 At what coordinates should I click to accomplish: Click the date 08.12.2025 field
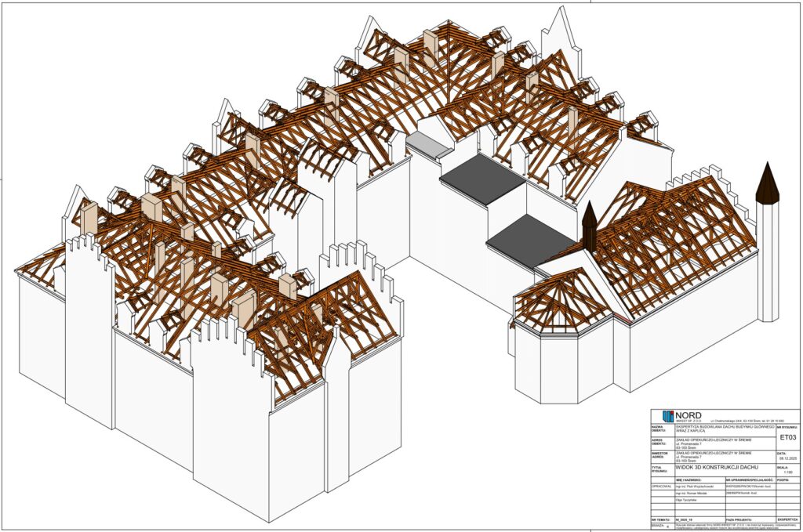[x=787, y=459]
